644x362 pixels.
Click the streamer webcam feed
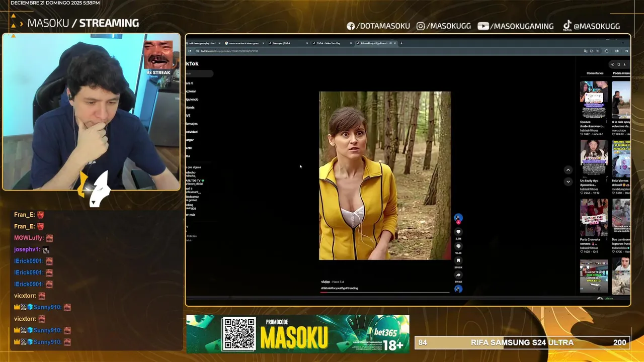click(91, 112)
